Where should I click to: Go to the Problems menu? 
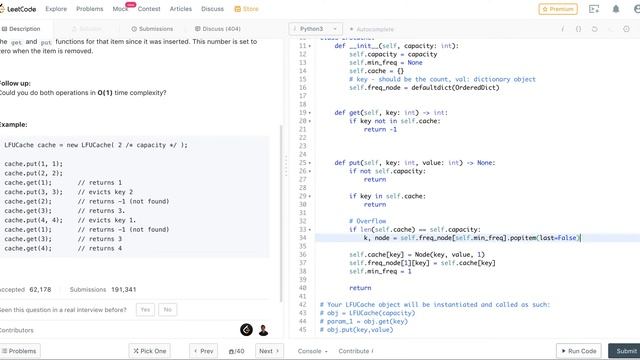(x=90, y=9)
